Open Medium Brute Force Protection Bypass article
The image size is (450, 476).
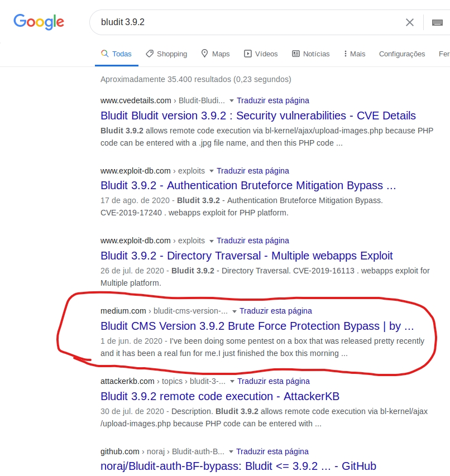tap(257, 326)
